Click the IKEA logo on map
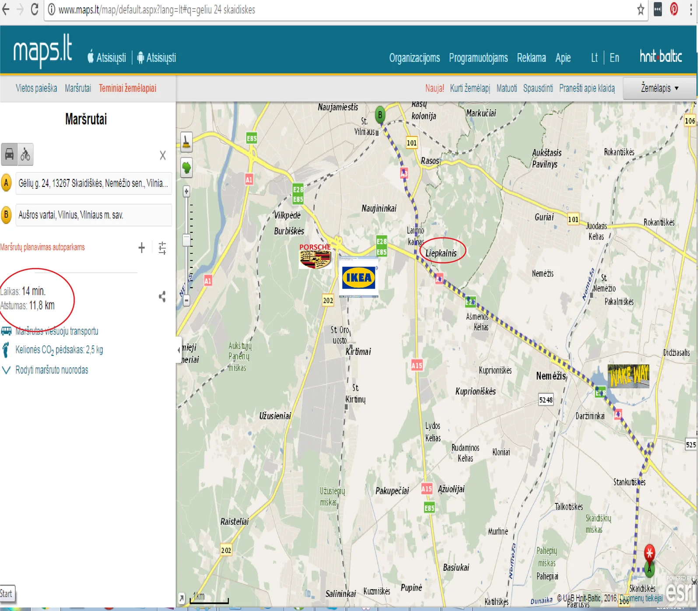The image size is (700, 611). coord(358,277)
